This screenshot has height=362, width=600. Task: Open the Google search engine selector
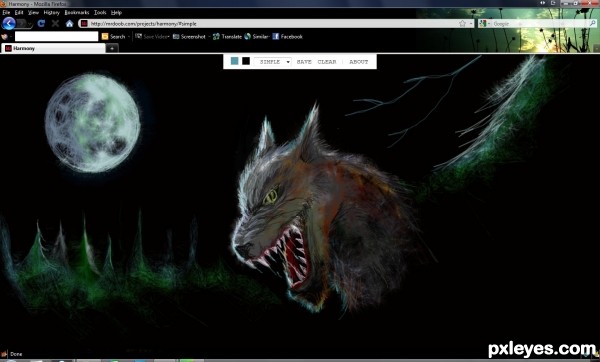(x=484, y=23)
